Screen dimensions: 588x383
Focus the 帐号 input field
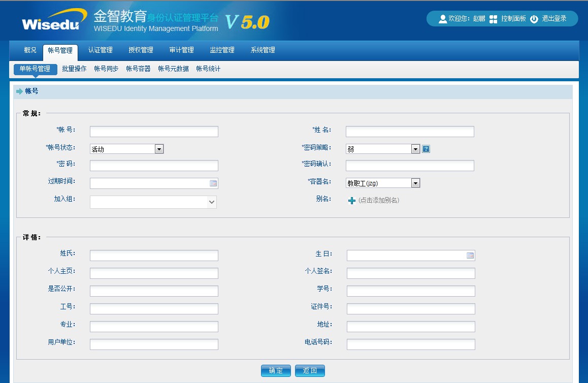click(x=154, y=132)
